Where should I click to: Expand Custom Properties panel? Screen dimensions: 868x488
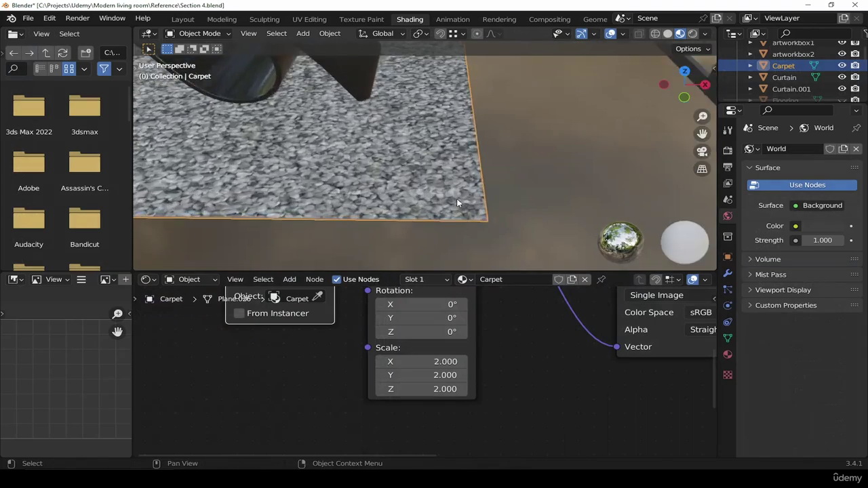(x=785, y=305)
